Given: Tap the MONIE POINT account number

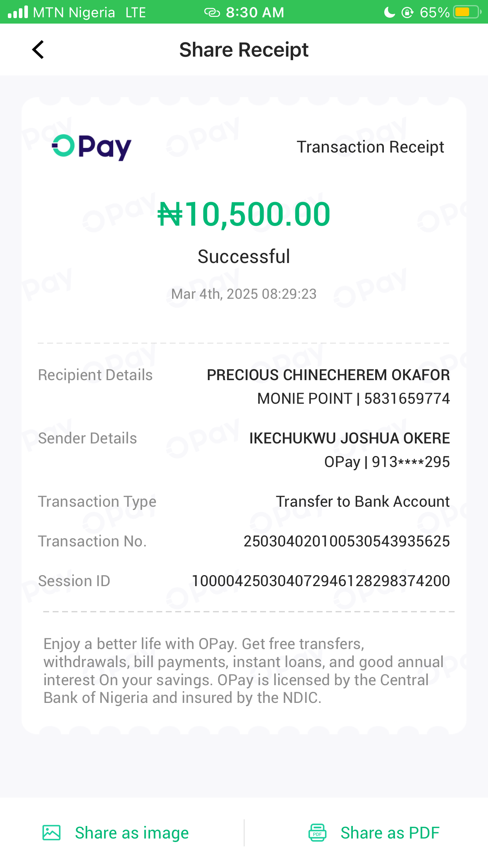Looking at the screenshot, I should (407, 399).
